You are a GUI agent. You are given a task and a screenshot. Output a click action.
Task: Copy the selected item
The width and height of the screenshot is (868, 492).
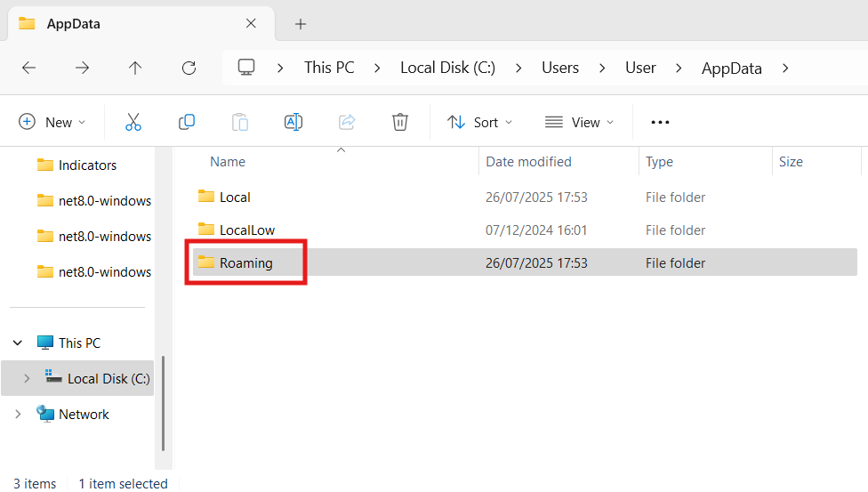coord(187,122)
